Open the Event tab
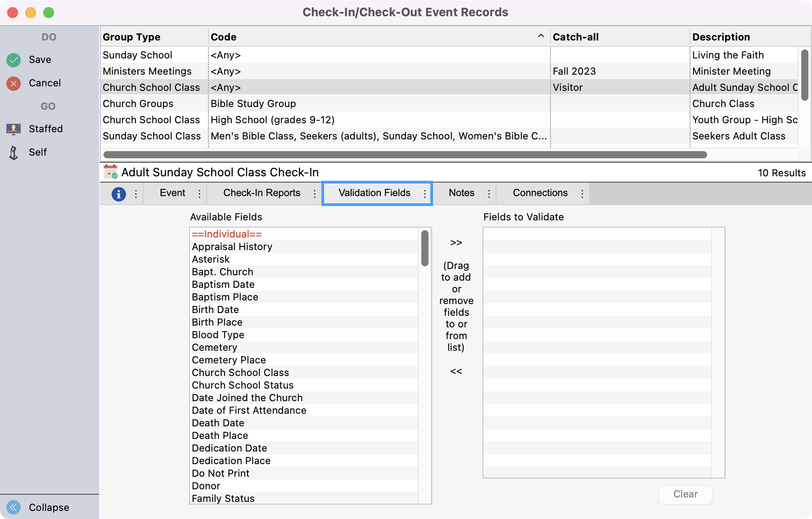The image size is (812, 519). point(172,193)
